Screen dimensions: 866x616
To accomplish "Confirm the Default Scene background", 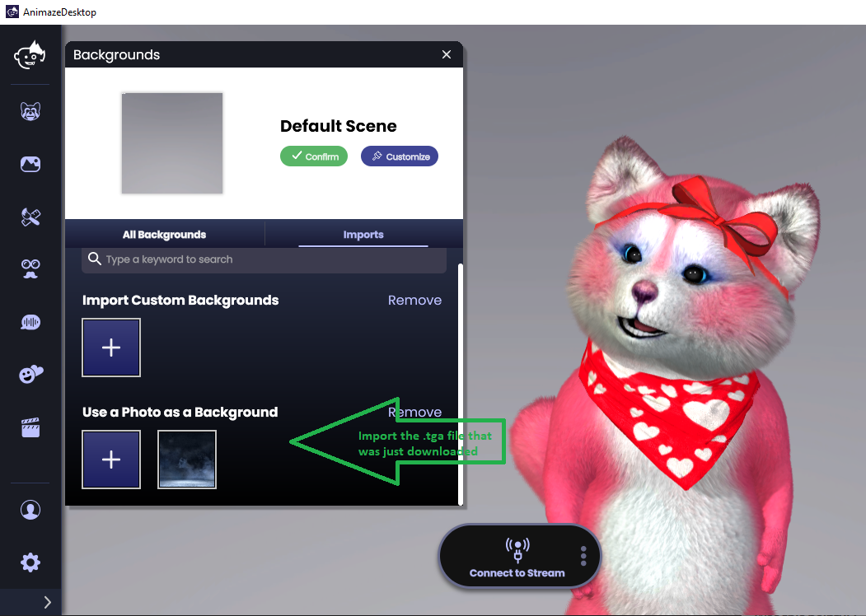I will click(314, 156).
